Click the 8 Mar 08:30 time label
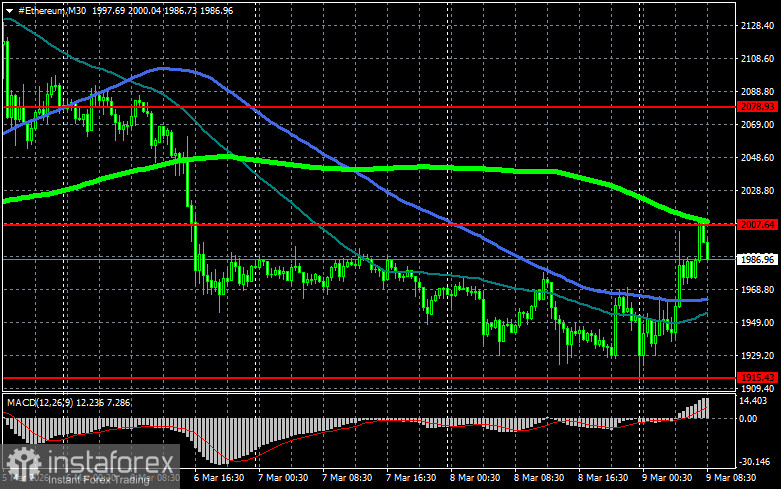The image size is (781, 489). point(539,478)
